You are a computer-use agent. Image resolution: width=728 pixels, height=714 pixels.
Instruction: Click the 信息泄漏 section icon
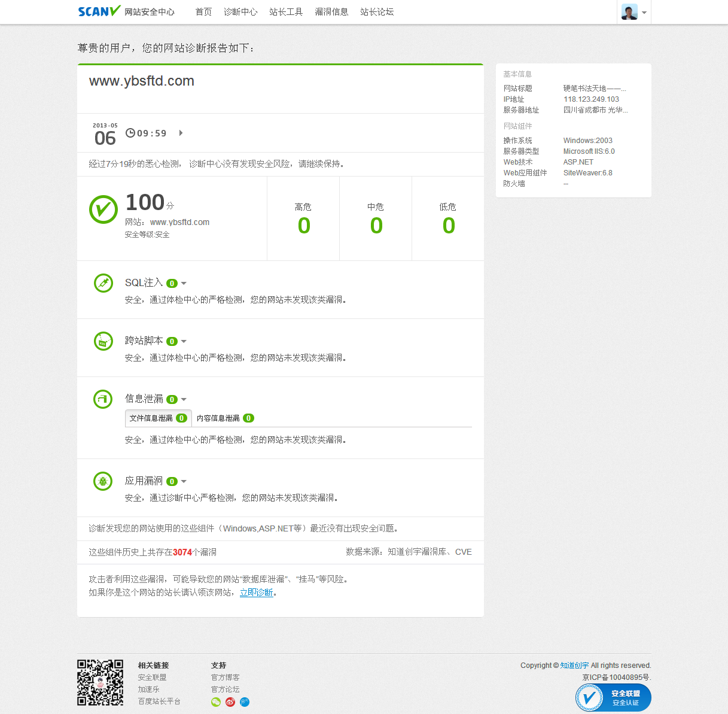[103, 399]
